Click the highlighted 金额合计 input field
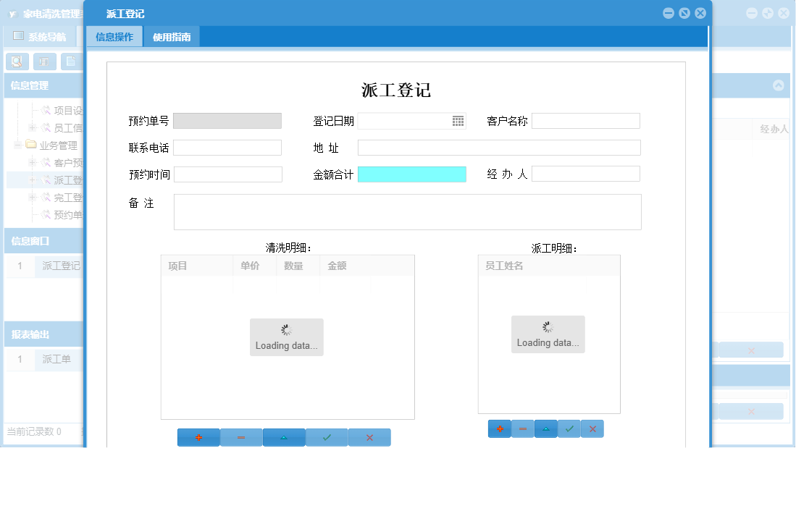The width and height of the screenshot is (796, 532). click(x=412, y=174)
